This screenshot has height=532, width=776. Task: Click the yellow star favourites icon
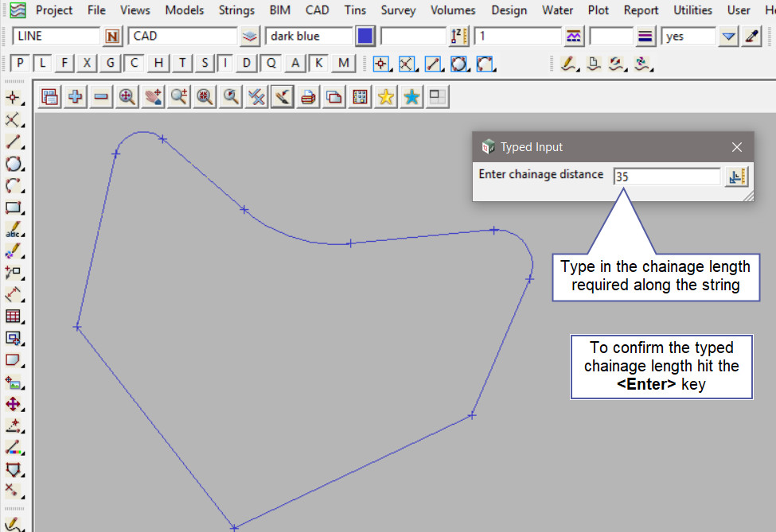pos(386,97)
